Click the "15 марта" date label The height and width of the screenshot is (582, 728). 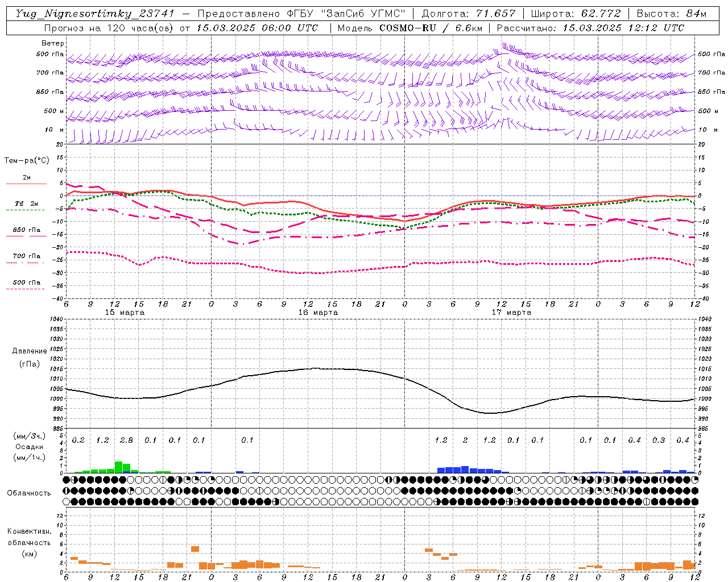point(125,313)
